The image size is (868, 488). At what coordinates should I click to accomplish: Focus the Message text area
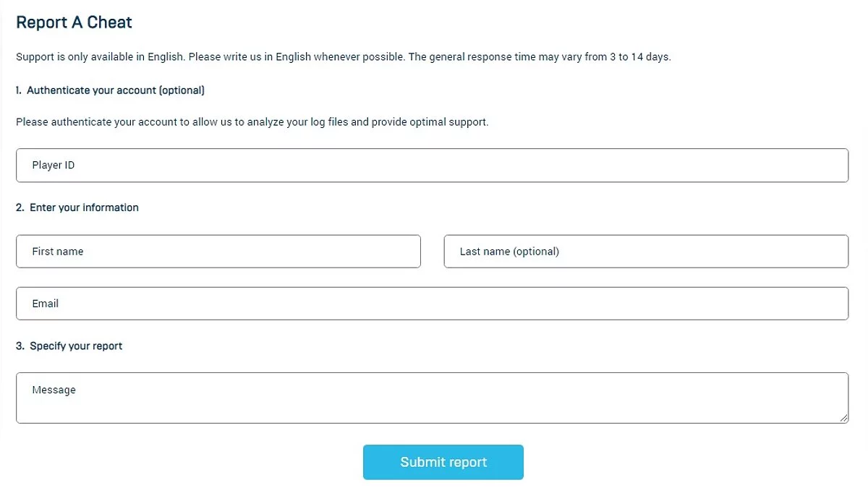click(432, 398)
